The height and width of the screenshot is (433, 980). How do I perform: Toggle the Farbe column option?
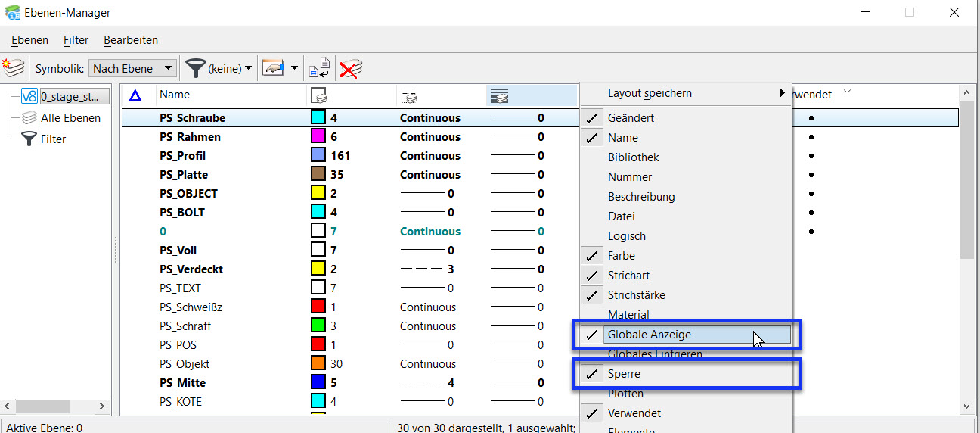click(x=687, y=256)
